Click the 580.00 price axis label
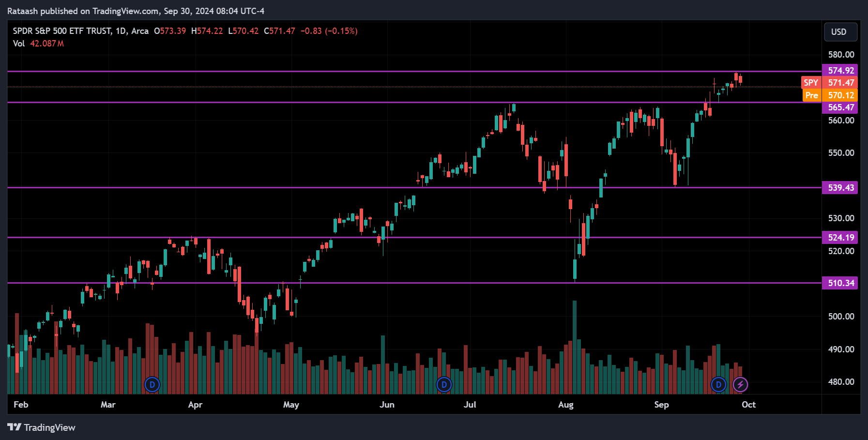Image resolution: width=868 pixels, height=440 pixels. 841,55
